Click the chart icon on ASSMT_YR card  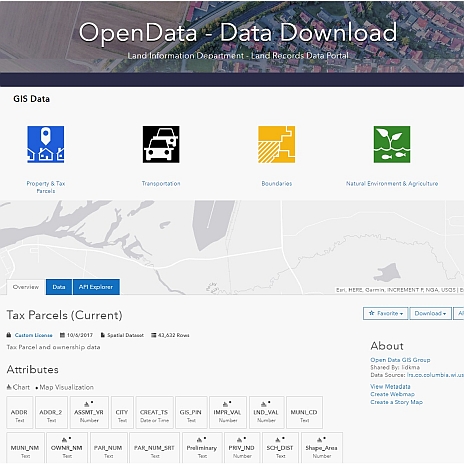(x=87, y=404)
